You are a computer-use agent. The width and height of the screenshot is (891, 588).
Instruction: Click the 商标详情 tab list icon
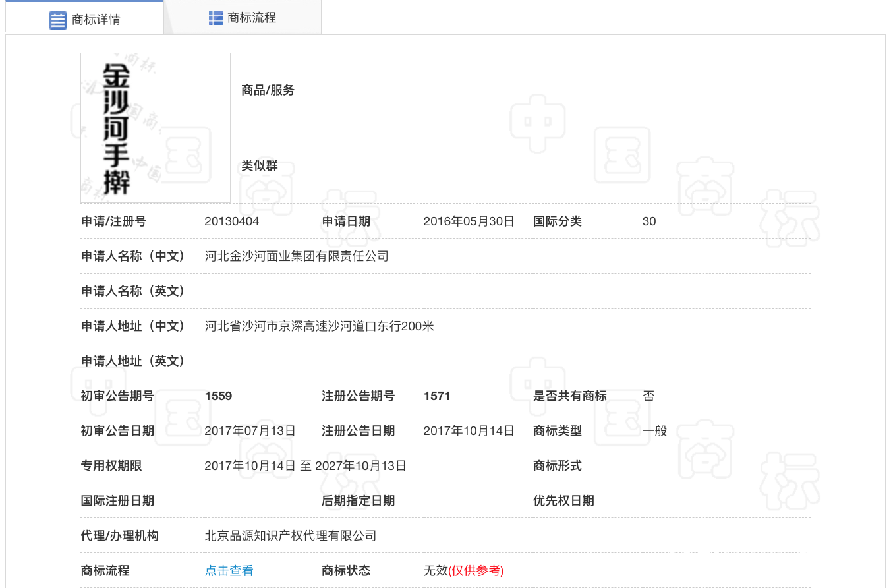(x=58, y=20)
